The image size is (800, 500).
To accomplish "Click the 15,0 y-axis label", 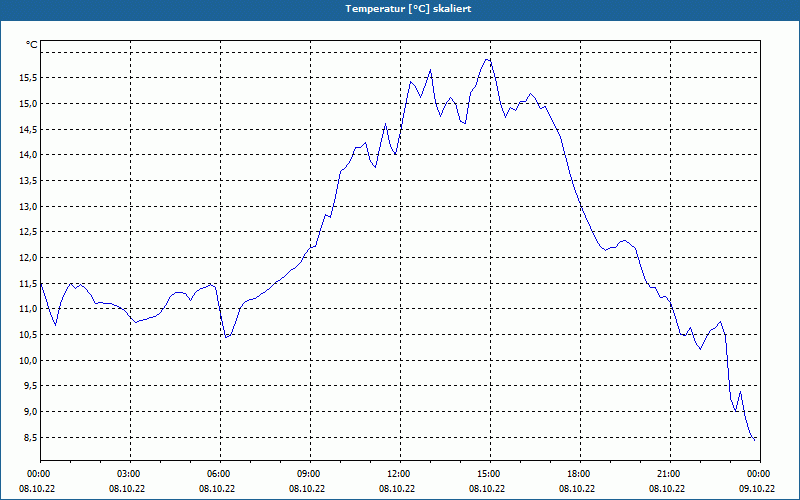I will click(28, 104).
